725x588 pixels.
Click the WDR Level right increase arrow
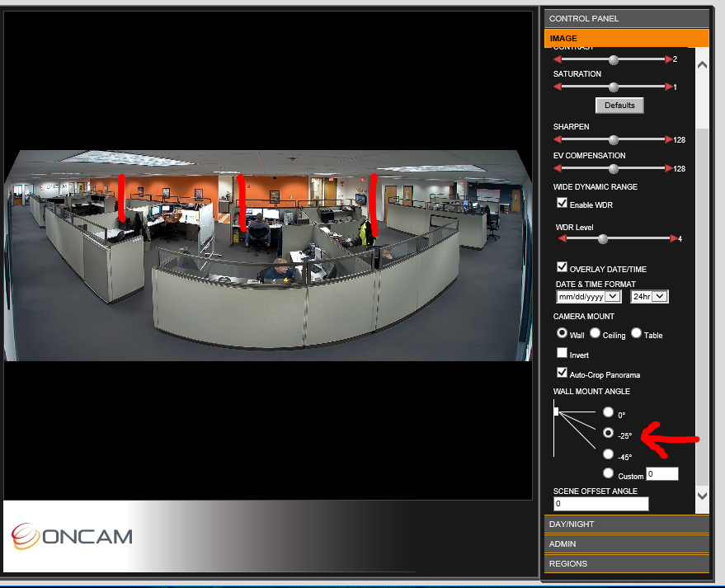point(674,238)
